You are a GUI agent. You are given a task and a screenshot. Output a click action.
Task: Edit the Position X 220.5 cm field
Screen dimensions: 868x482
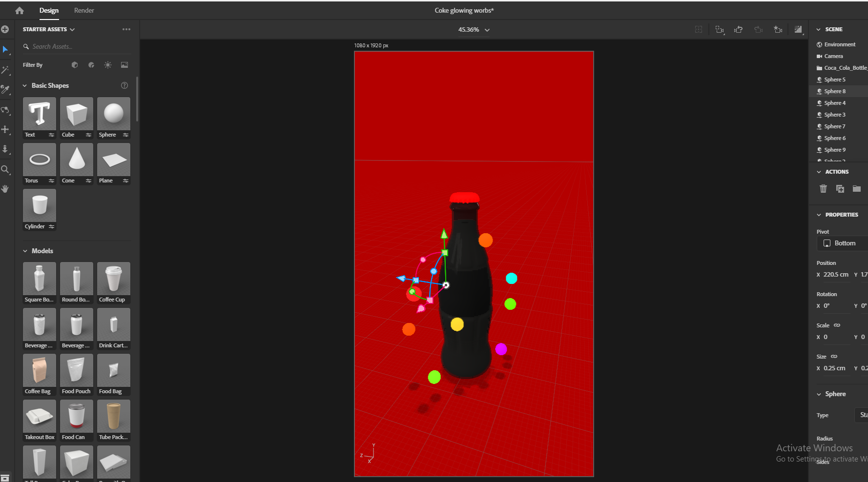point(836,275)
